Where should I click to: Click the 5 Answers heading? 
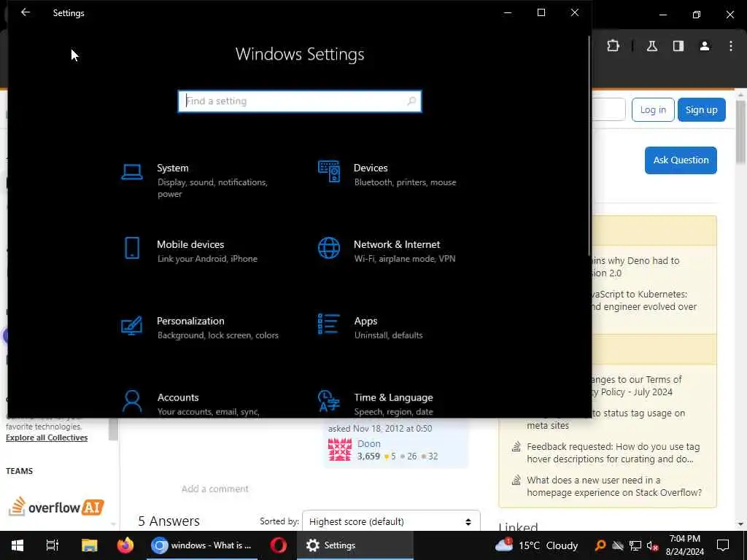[x=169, y=521]
